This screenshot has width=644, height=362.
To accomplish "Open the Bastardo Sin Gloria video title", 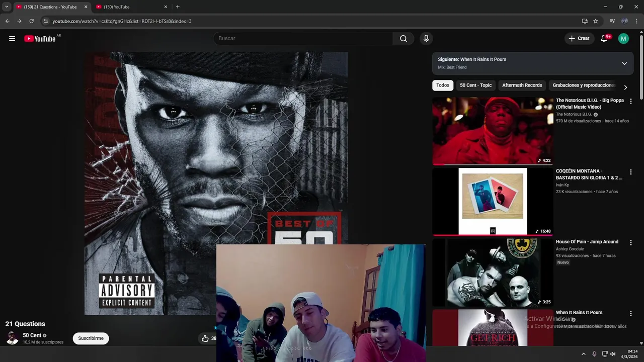I will pyautogui.click(x=589, y=174).
